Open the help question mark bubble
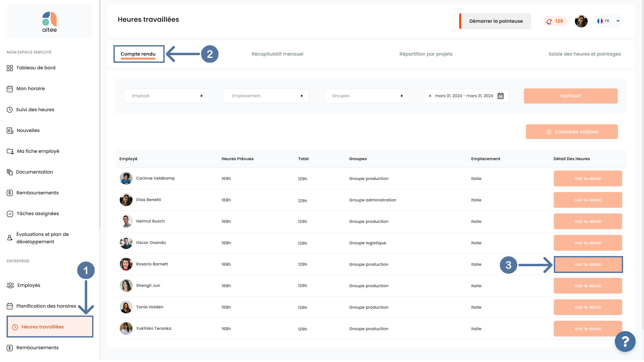 point(625,342)
